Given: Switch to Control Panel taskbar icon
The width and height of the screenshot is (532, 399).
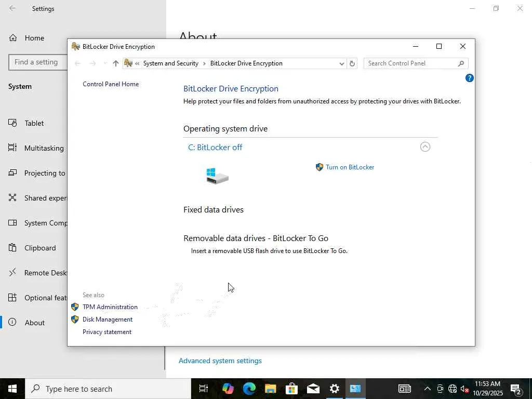Looking at the screenshot, I should point(355,389).
